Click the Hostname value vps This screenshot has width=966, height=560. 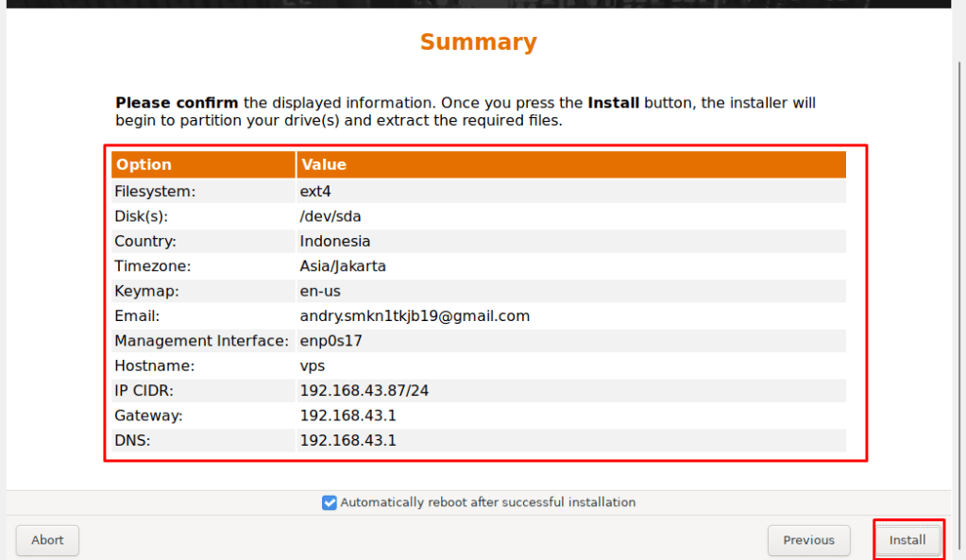click(x=313, y=365)
